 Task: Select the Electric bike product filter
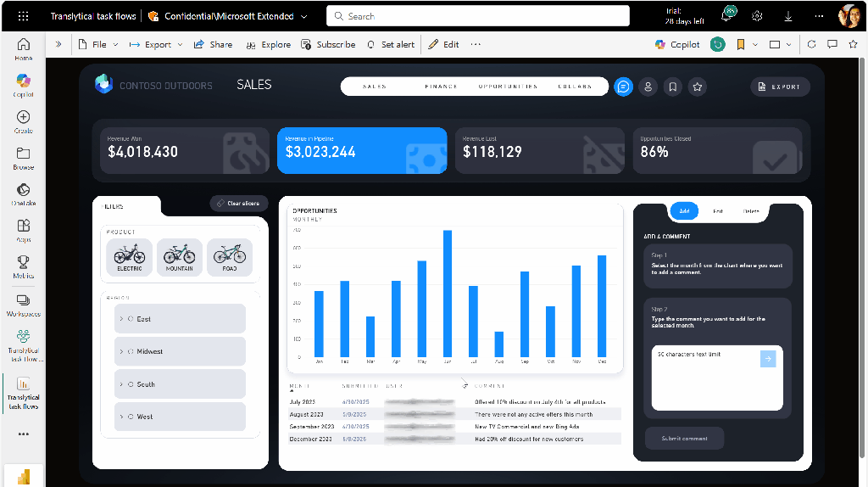(x=129, y=256)
